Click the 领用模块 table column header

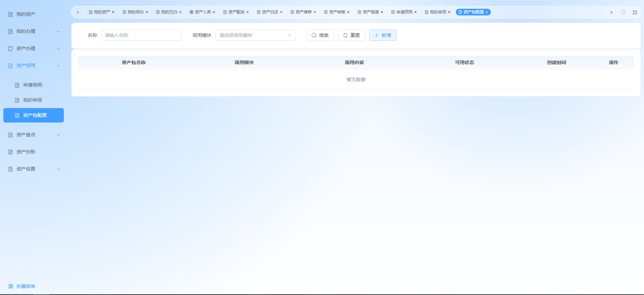click(x=244, y=62)
